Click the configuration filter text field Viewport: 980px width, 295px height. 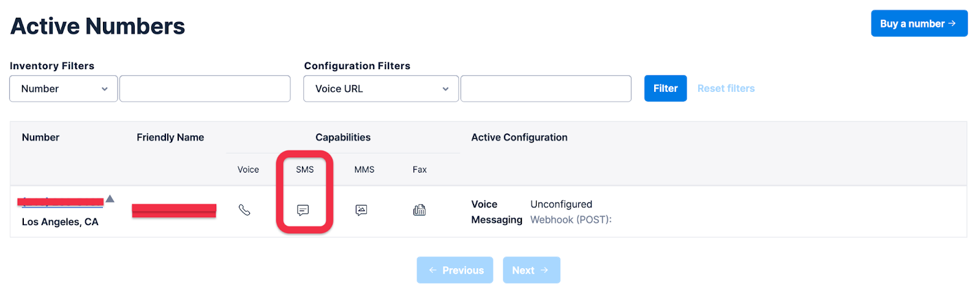coord(546,89)
